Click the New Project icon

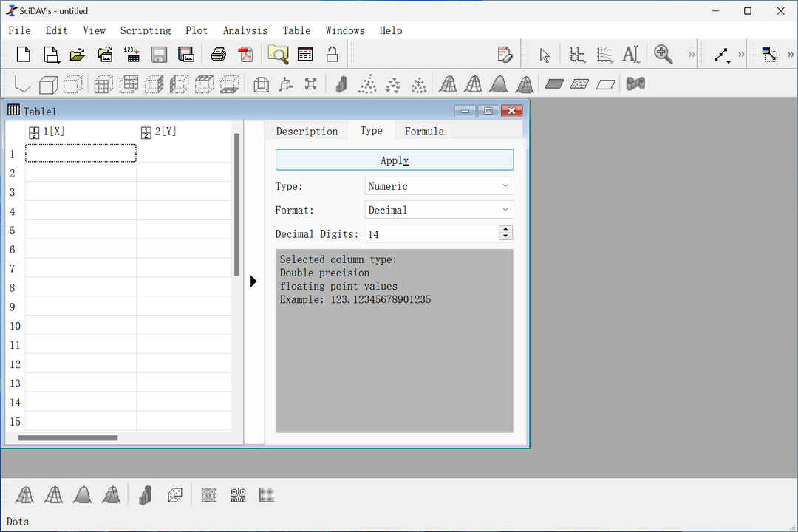point(24,55)
